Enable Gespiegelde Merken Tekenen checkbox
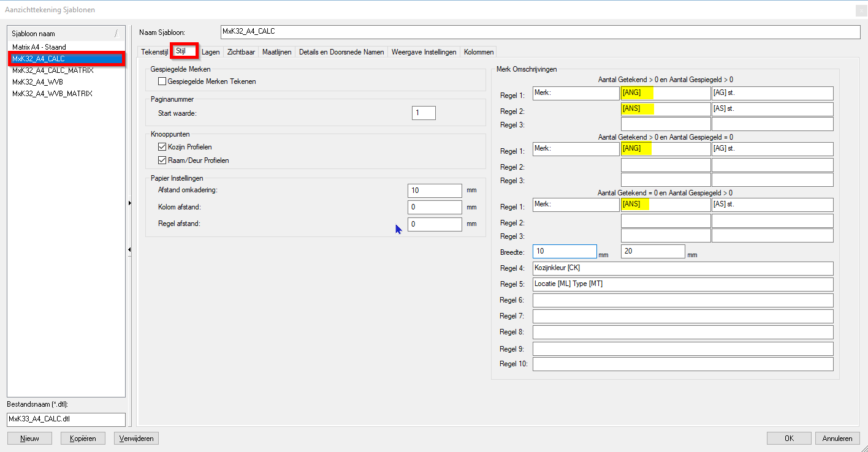The image size is (868, 452). click(x=162, y=81)
